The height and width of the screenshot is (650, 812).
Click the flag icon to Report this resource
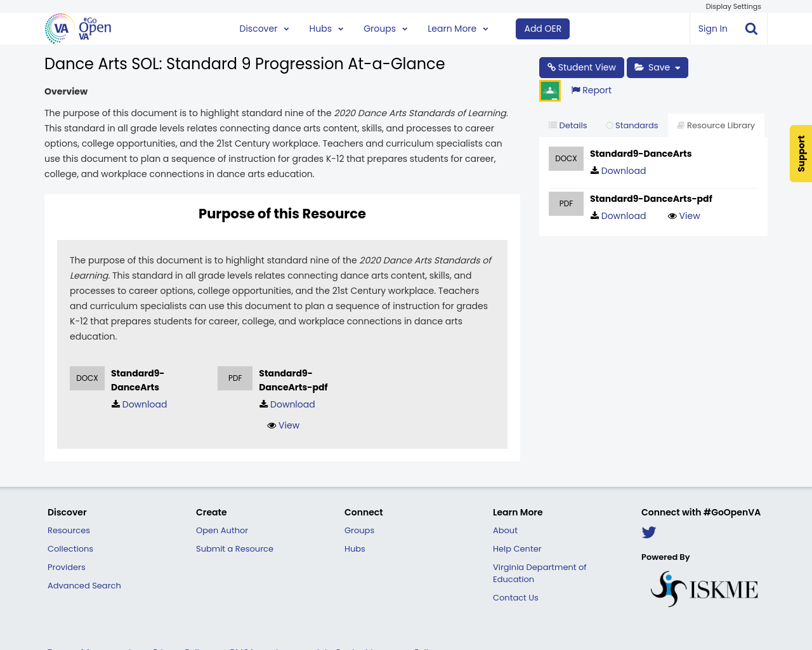click(x=575, y=89)
